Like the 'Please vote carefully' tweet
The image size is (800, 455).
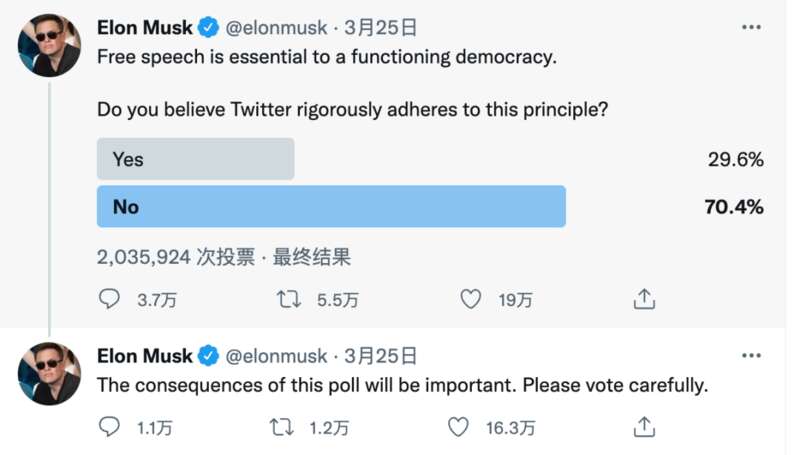pos(458,426)
